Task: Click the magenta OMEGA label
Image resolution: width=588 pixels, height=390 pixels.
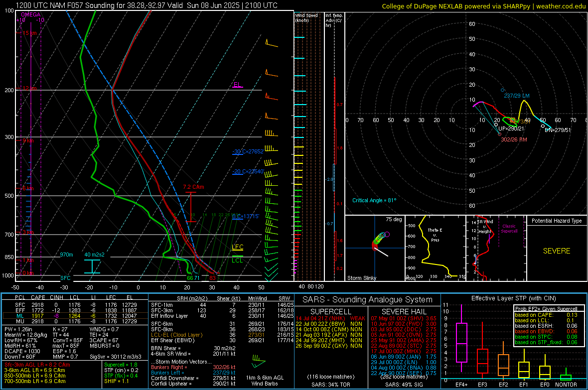Action: click(31, 14)
